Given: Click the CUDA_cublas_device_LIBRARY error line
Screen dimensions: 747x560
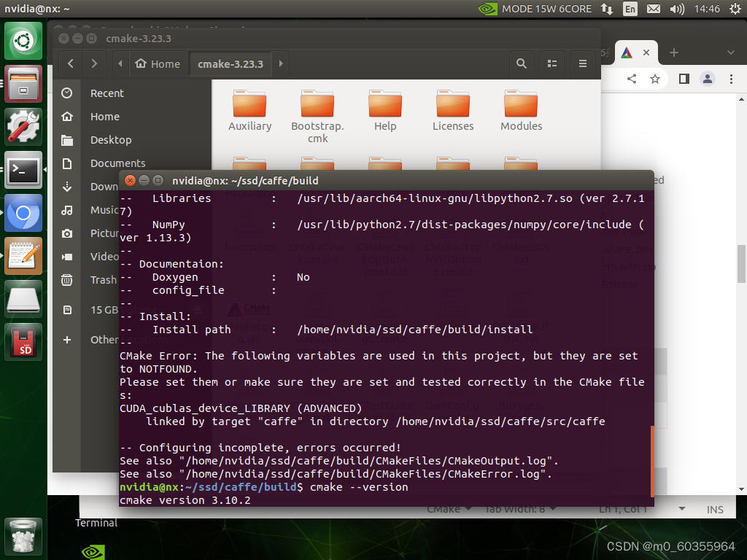Looking at the screenshot, I should 241,408.
